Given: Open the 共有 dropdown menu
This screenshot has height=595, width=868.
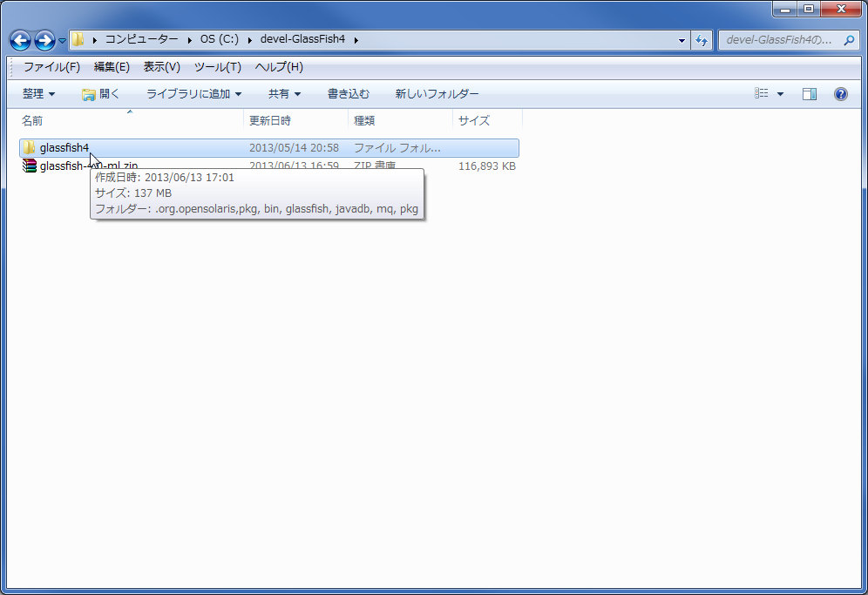Looking at the screenshot, I should (x=281, y=93).
